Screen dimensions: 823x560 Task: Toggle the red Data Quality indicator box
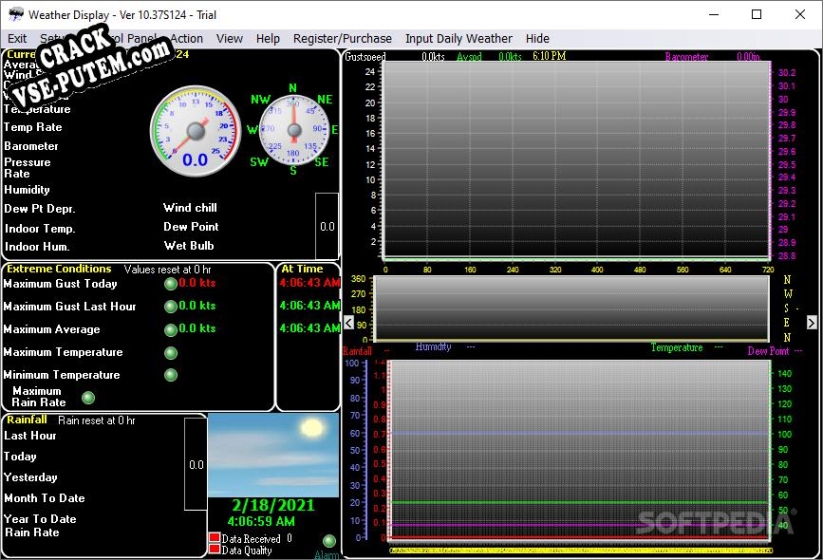click(x=214, y=549)
